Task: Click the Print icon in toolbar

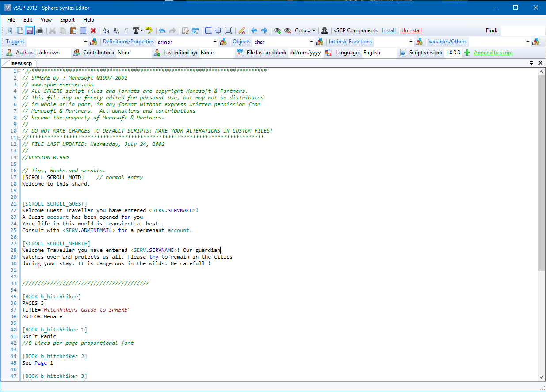Action: pyautogui.click(x=40, y=30)
